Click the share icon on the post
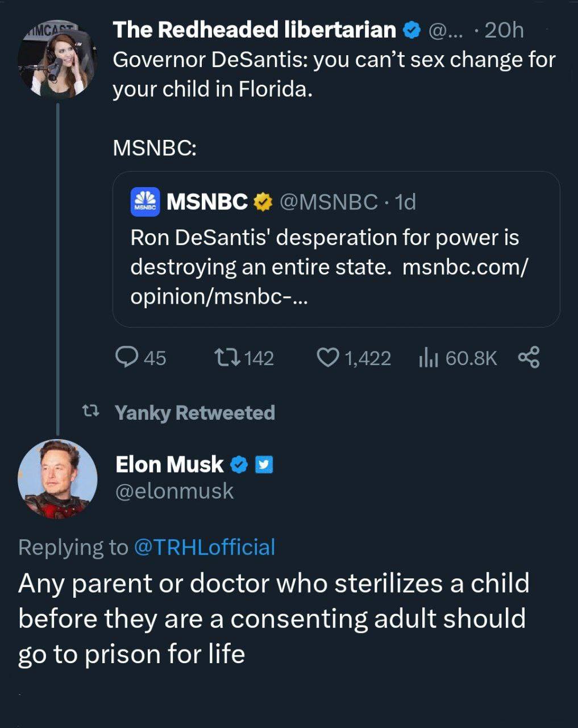The width and height of the screenshot is (578, 728). point(529,357)
